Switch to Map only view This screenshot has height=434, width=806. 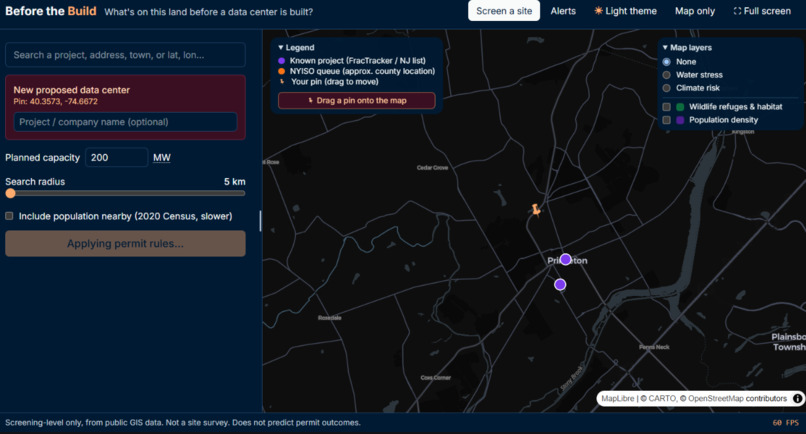coord(694,11)
